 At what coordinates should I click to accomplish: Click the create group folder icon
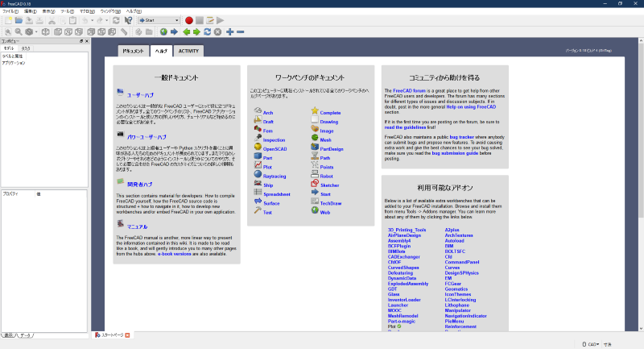(x=149, y=32)
